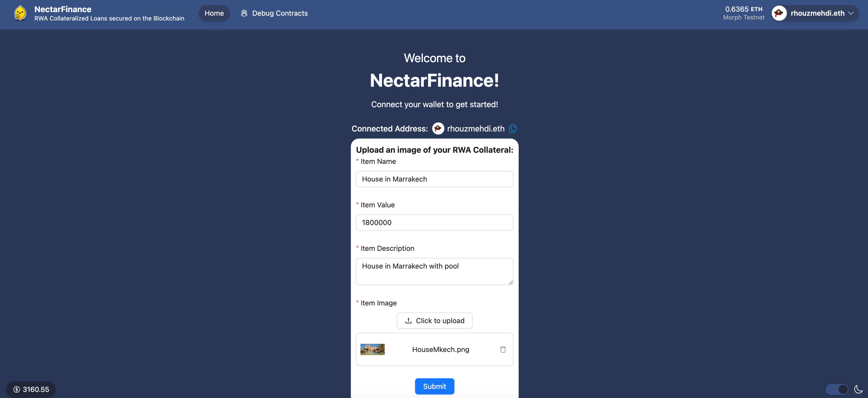Click the Debug Contracts gear icon

point(244,12)
